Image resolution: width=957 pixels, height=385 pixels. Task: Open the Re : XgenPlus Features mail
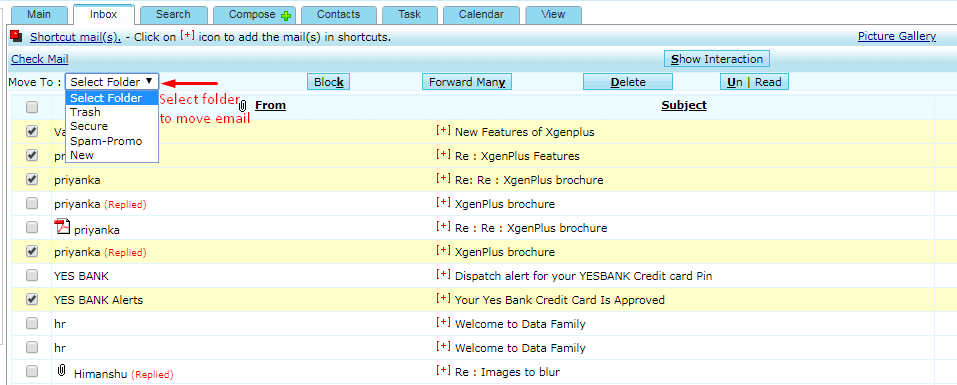pos(518,156)
